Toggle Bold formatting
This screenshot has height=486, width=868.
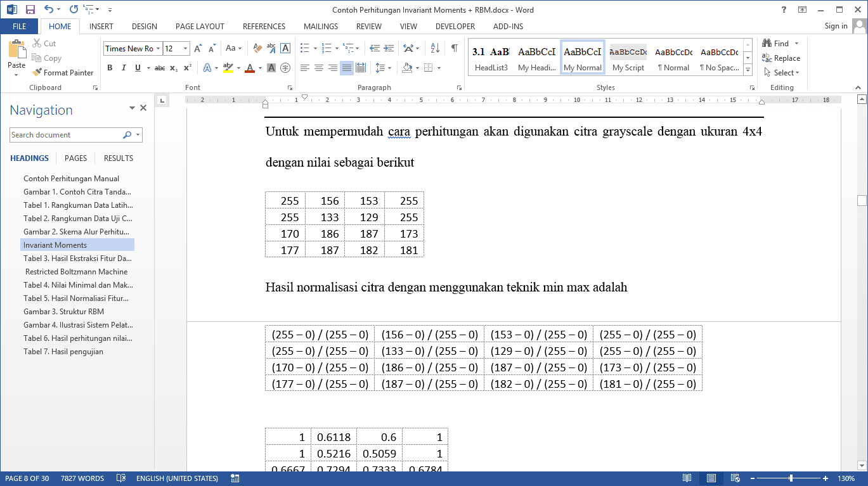tap(110, 68)
